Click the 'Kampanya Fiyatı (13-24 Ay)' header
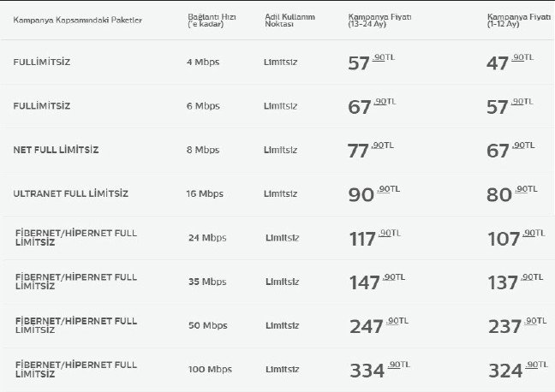555x392 pixels. tap(377, 21)
